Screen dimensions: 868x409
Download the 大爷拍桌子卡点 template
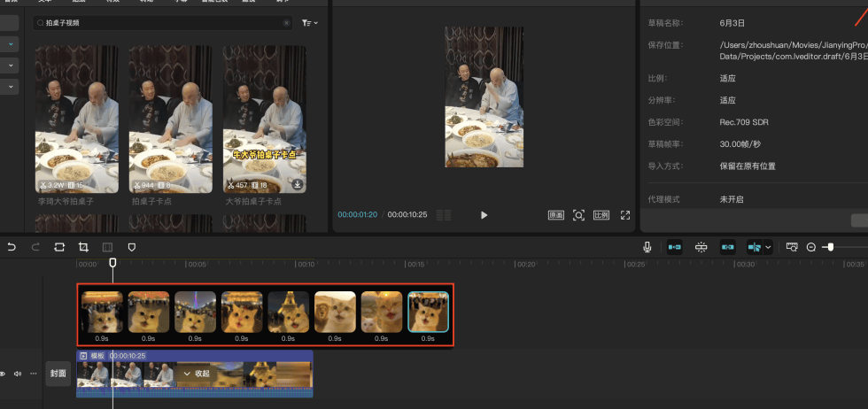[297, 185]
